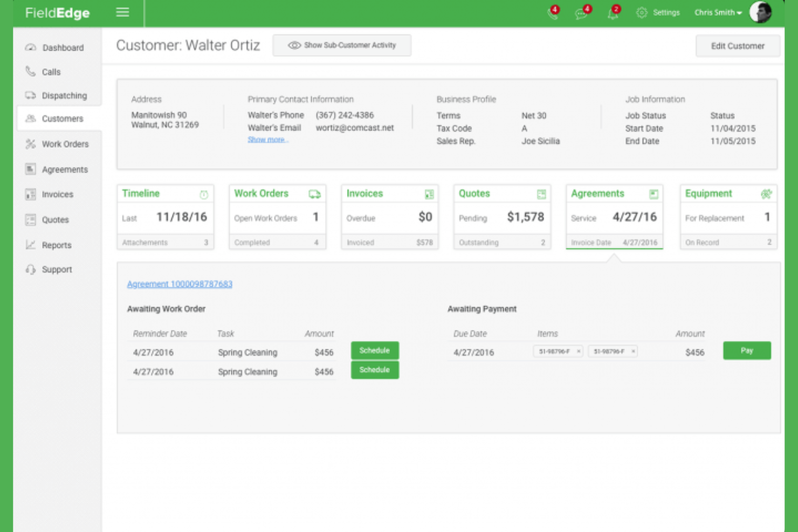Open Agreement 1000098787683 link
Screen dimensions: 798x532
pyautogui.click(x=180, y=284)
